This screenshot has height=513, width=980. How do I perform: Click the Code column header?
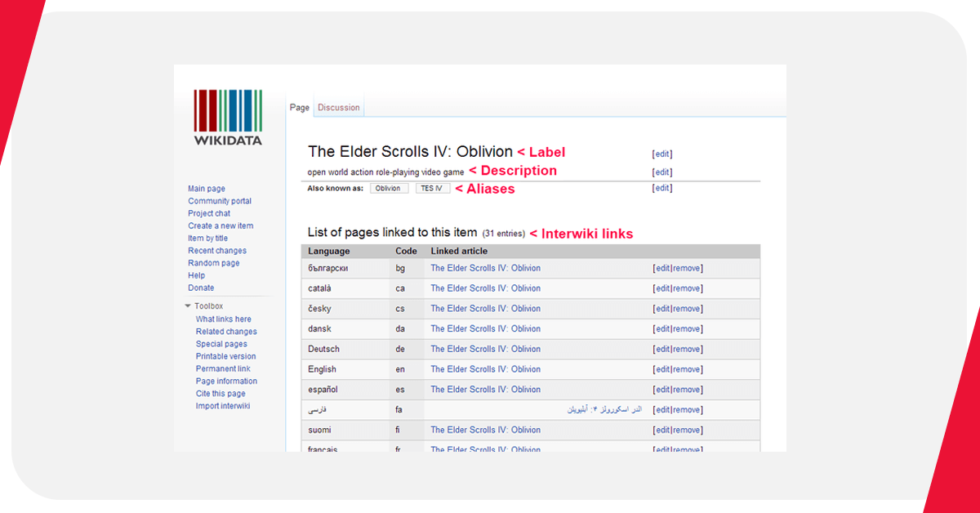[406, 251]
